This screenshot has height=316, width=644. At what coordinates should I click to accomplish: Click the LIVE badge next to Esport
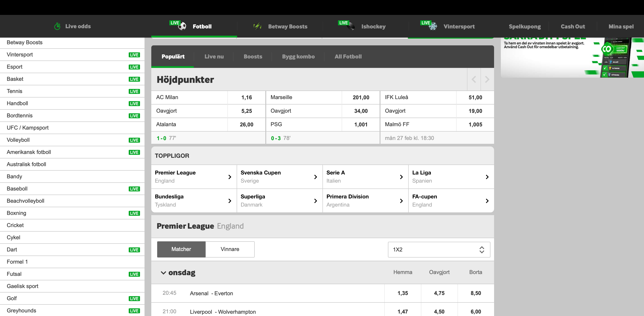pyautogui.click(x=134, y=67)
